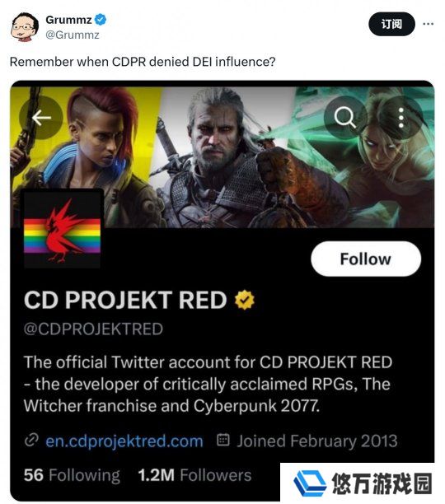Screen dimensions: 445x504
Task: Click the @CDPROJEKTRED handle text
Action: 93,329
